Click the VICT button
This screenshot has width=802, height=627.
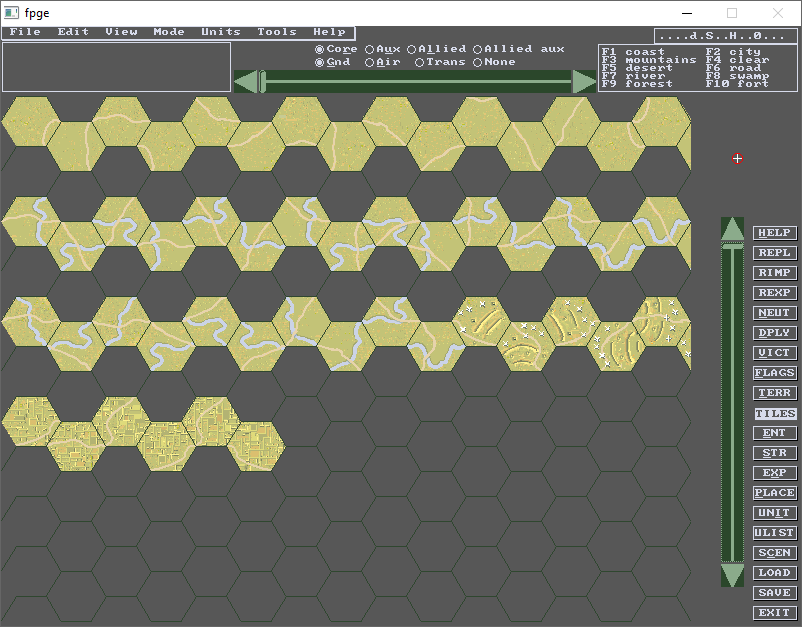774,352
